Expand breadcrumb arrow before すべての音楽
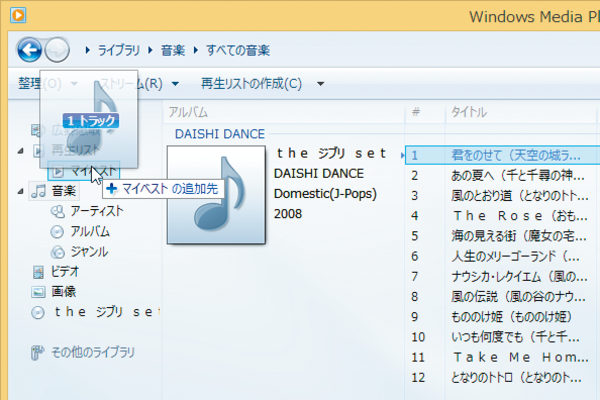Screen dimensions: 600x400 click(196, 50)
